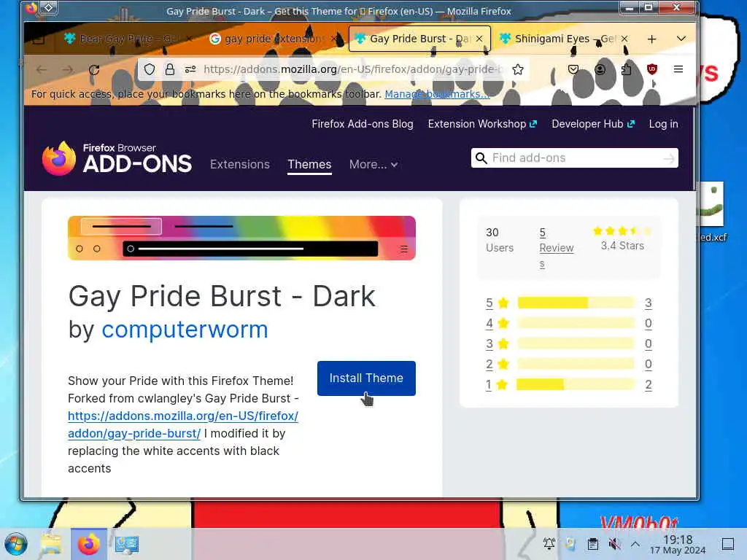Image resolution: width=747 pixels, height=560 pixels.
Task: Open Manage bookmarks link
Action: (437, 94)
